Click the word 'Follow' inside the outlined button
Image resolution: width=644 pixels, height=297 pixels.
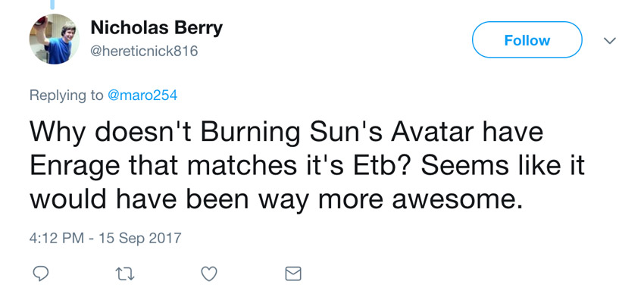(x=527, y=40)
